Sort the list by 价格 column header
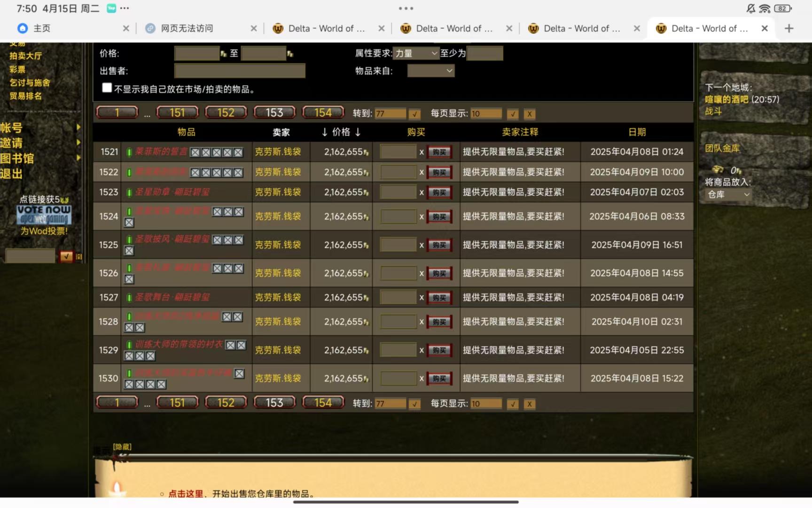This screenshot has height=508, width=812. pyautogui.click(x=341, y=132)
